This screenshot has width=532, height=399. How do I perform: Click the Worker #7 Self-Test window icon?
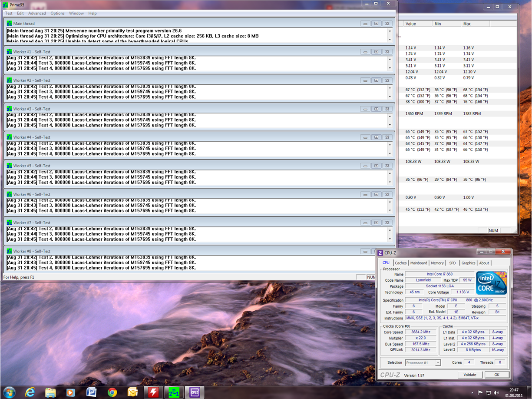point(9,223)
